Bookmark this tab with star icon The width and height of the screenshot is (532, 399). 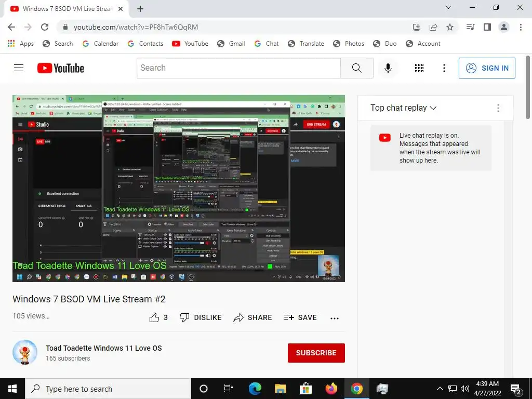pyautogui.click(x=450, y=27)
